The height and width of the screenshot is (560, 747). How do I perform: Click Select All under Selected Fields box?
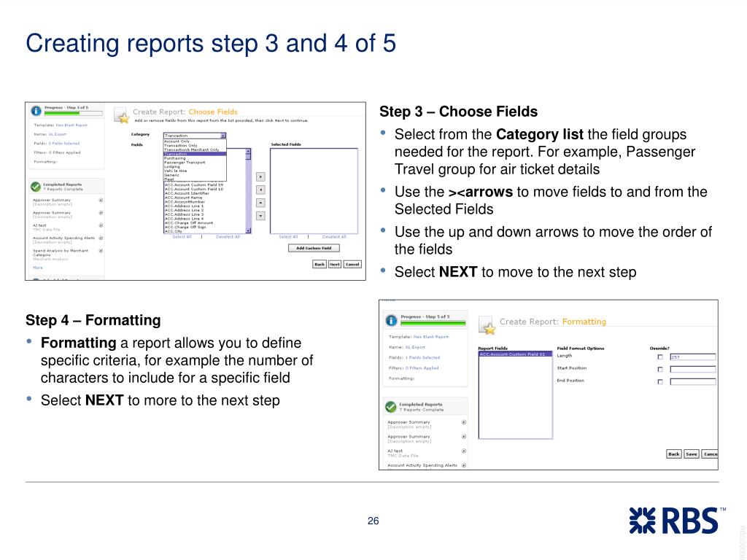click(288, 237)
